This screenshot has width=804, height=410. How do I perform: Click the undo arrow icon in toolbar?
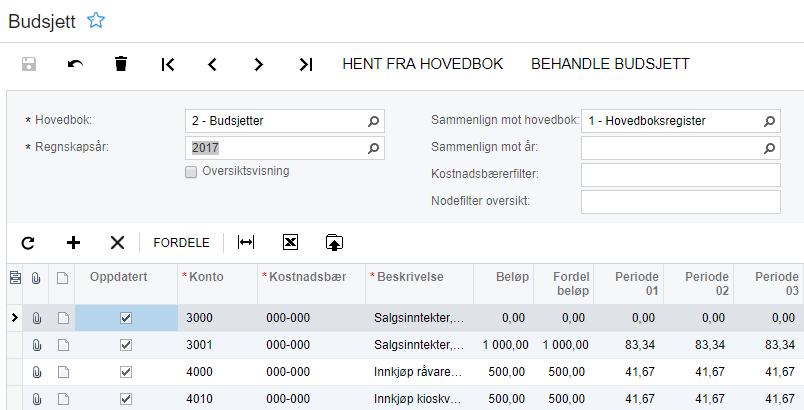click(76, 64)
